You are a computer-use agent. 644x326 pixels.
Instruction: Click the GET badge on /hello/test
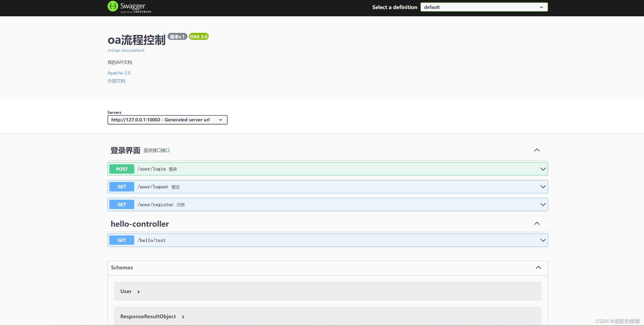[x=122, y=240]
